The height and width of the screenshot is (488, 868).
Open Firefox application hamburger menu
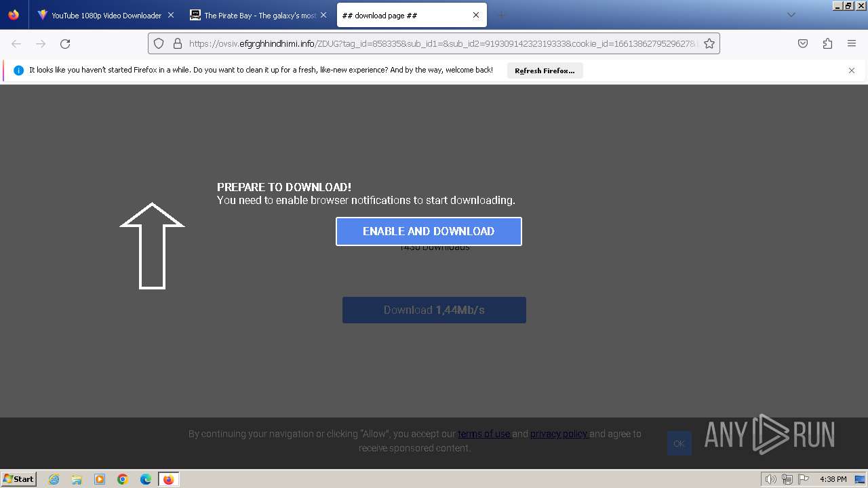(x=852, y=43)
